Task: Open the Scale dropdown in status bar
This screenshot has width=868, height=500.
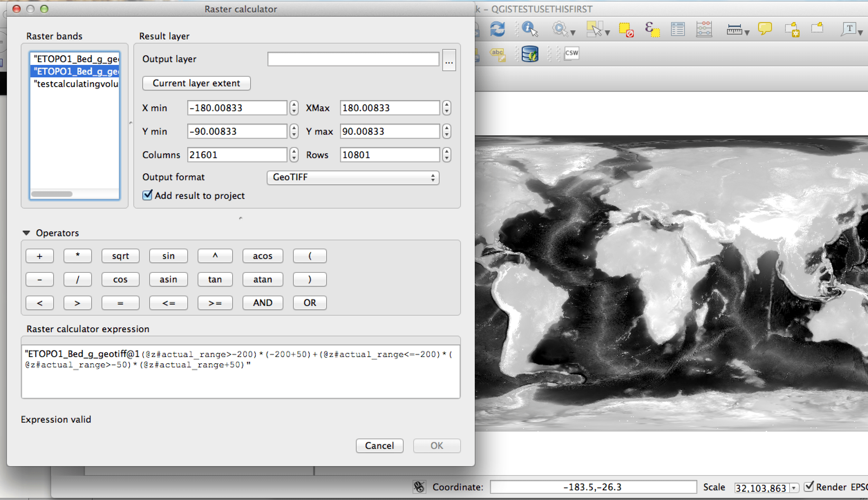Action: (x=794, y=488)
